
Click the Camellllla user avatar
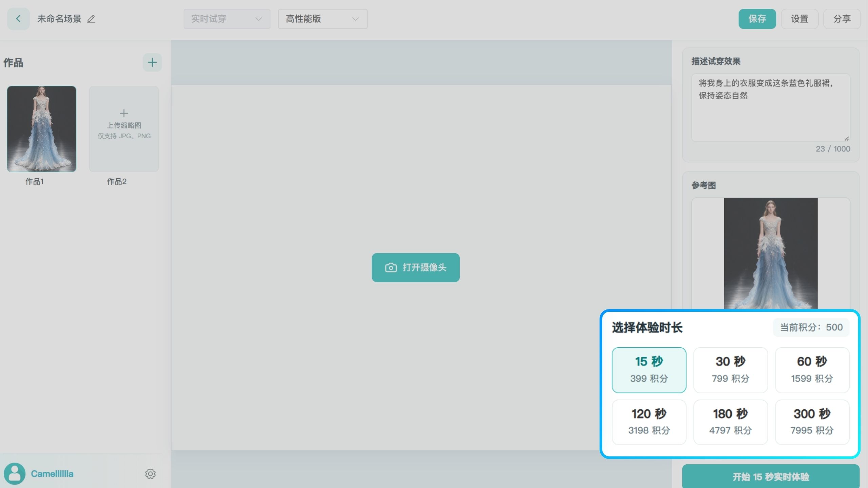pos(14,473)
